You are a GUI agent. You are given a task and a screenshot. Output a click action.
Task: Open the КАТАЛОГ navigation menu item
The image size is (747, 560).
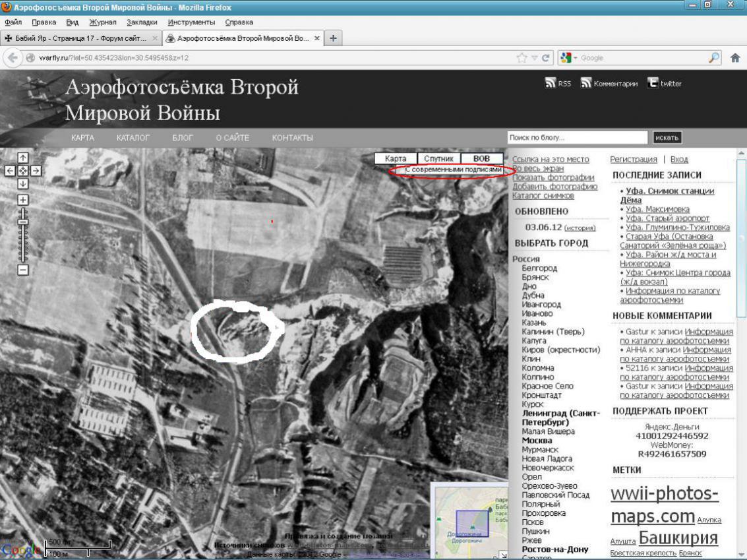133,138
